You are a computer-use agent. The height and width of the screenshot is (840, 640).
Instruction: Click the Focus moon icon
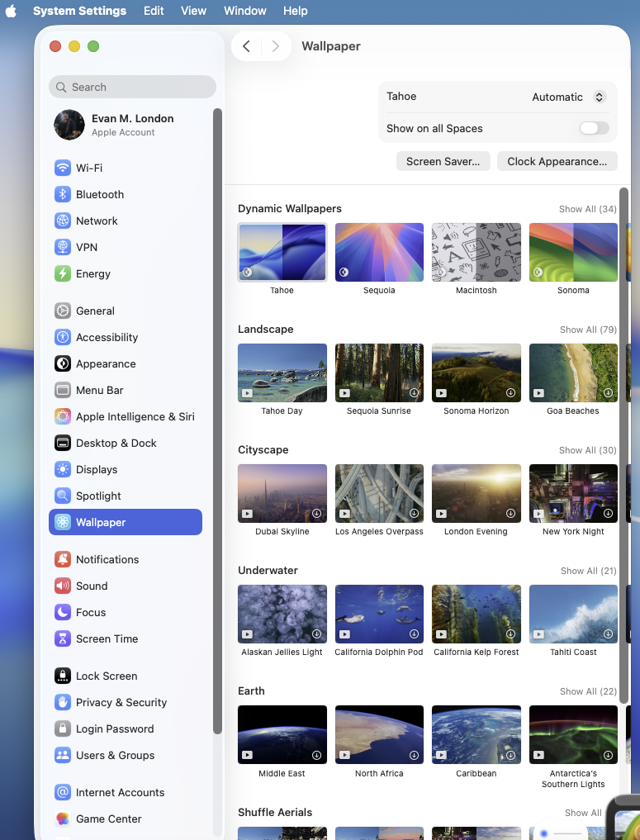coord(63,612)
